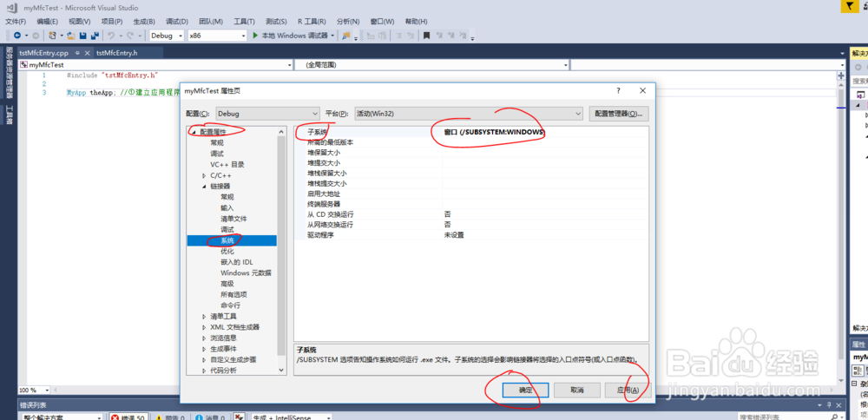The height and width of the screenshot is (420, 868).
Task: Click the Navigate Forward toolbar icon
Action: pyautogui.click(x=36, y=36)
